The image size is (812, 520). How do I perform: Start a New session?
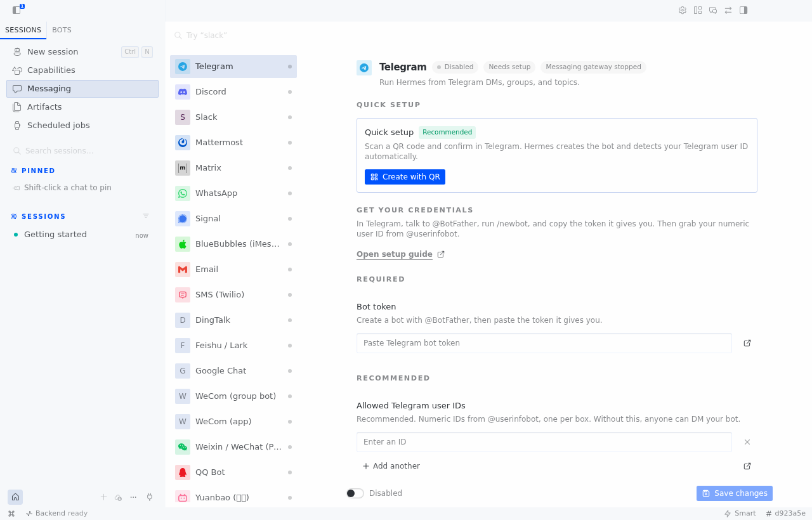[82, 52]
